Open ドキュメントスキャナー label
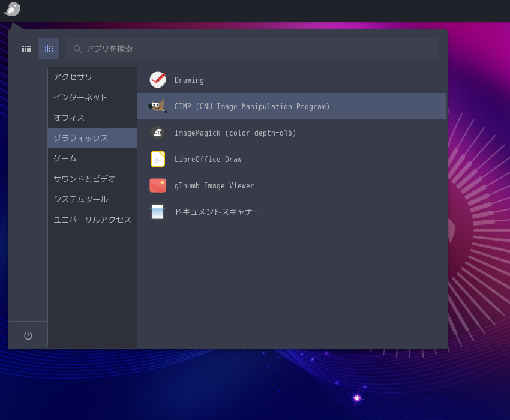 217,212
